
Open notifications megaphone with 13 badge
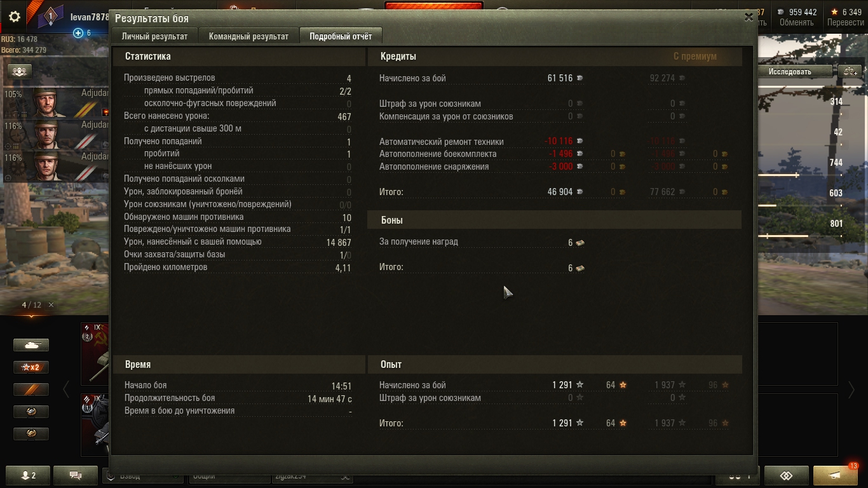click(835, 475)
